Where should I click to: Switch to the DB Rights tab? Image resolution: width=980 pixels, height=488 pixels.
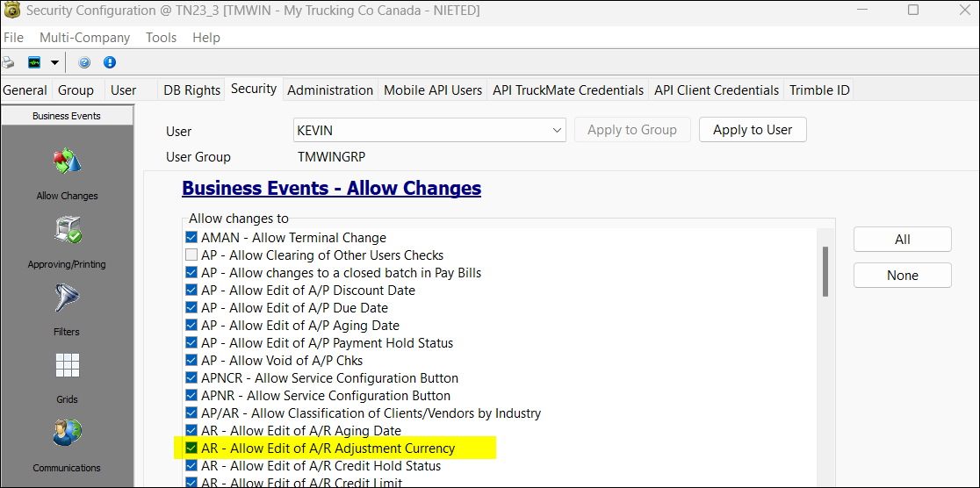(191, 90)
